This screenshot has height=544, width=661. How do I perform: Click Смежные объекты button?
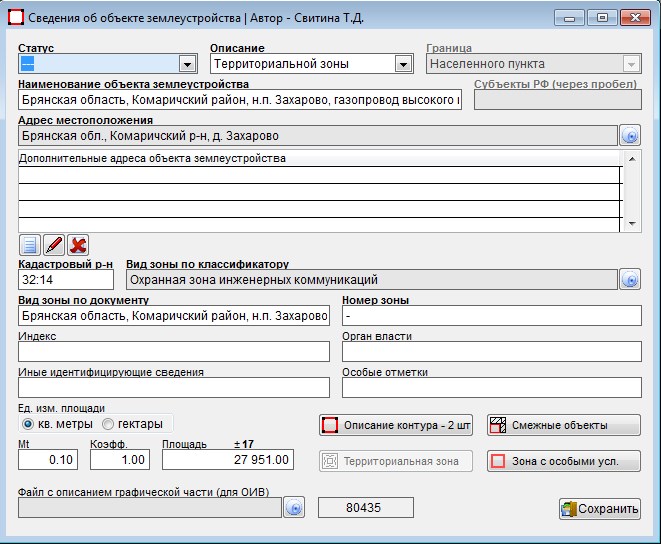pyautogui.click(x=564, y=425)
